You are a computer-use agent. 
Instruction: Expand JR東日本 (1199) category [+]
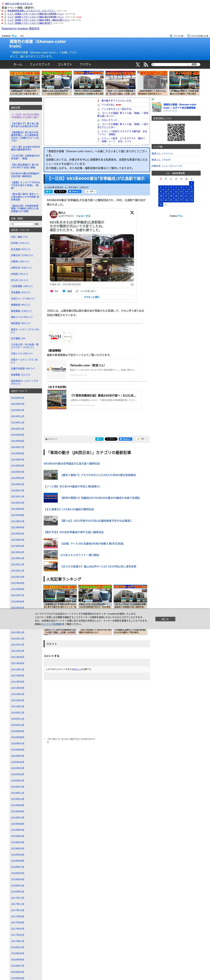31,255
